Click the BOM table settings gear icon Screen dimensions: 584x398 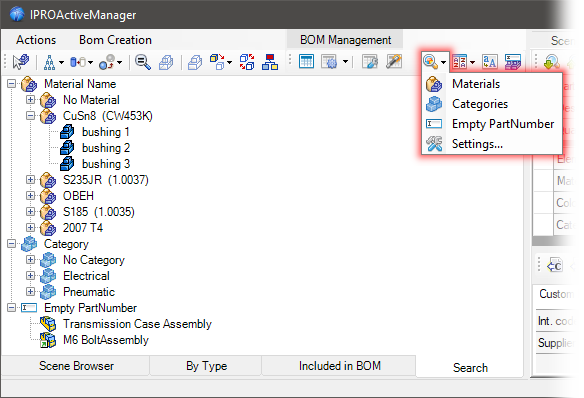tap(329, 61)
